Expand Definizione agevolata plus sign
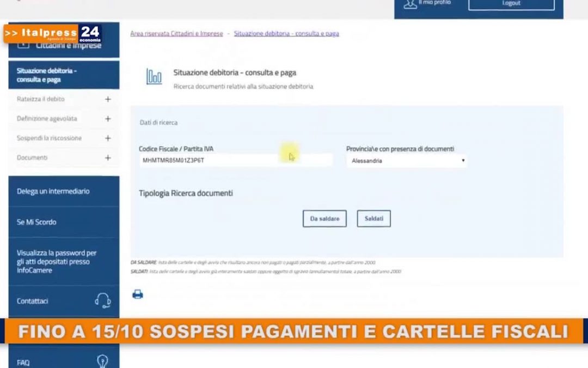Image resolution: width=588 pixels, height=368 pixels. (108, 119)
